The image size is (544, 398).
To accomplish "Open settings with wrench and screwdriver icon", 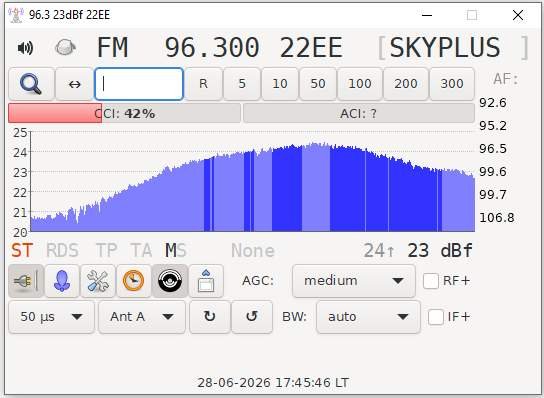I will 98,281.
